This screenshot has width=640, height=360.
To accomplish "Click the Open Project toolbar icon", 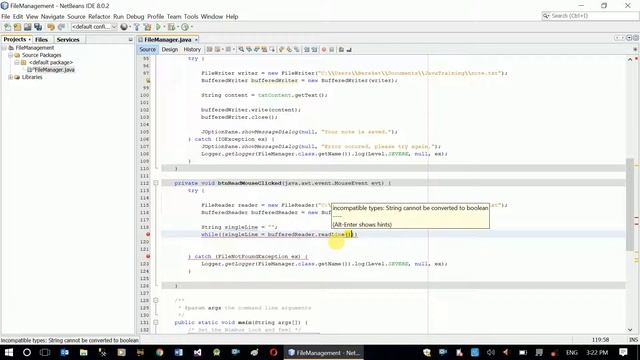I will pyautogui.click(x=28, y=27).
